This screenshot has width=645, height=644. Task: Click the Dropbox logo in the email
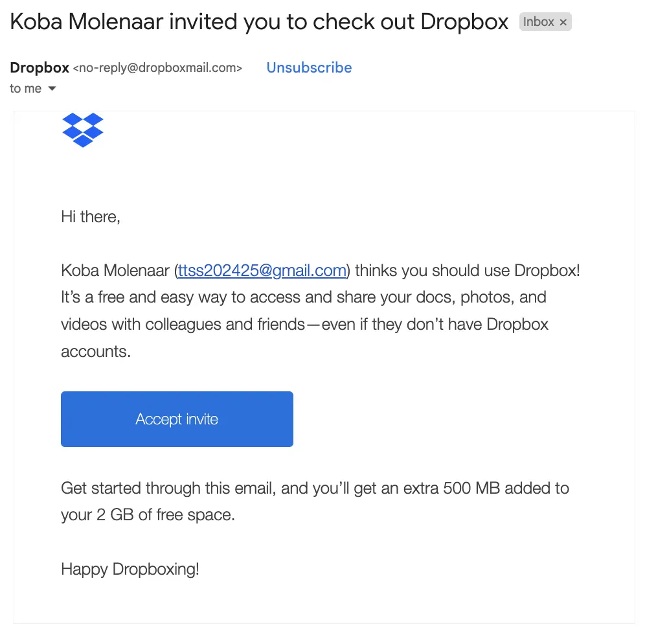click(x=83, y=130)
